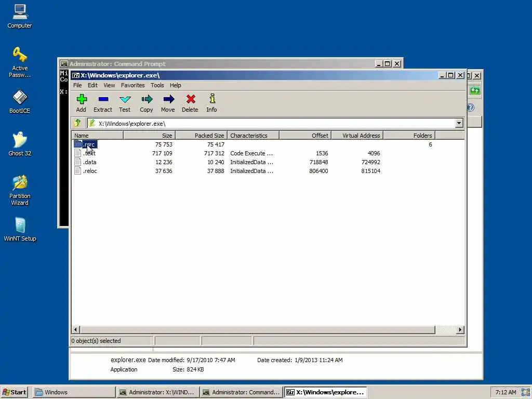Sort by Virtual Address column header
This screenshot has width=532, height=399.
point(357,136)
